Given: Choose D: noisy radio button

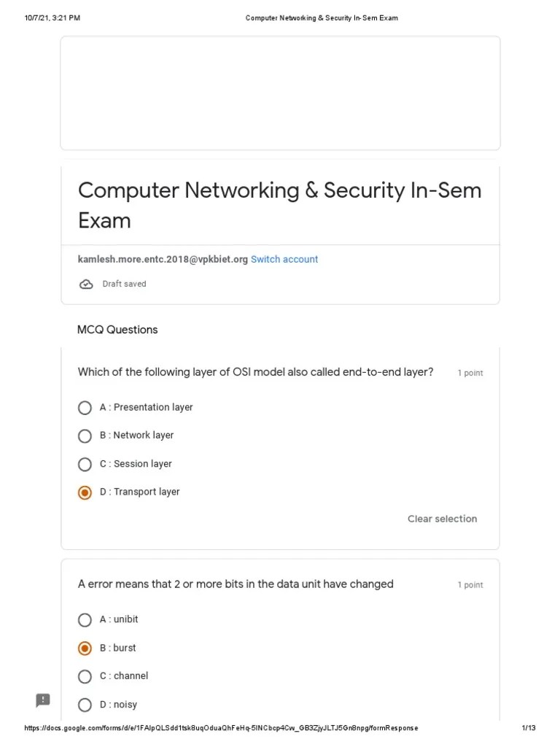Looking at the screenshot, I should click(85, 705).
